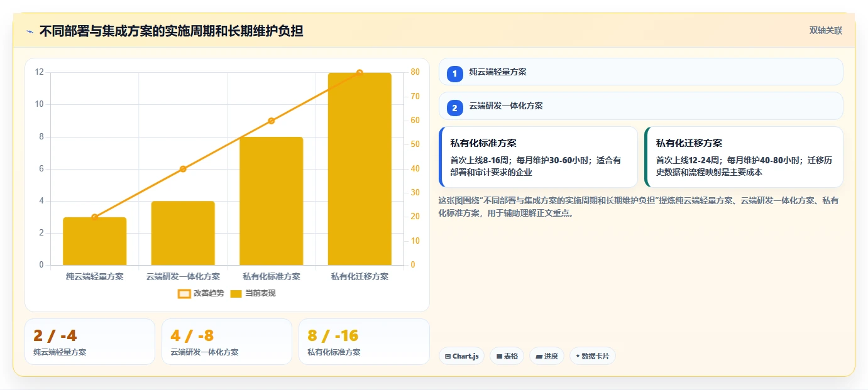Open list item 2 云端研发一体化方案
The image size is (868, 390).
point(640,106)
